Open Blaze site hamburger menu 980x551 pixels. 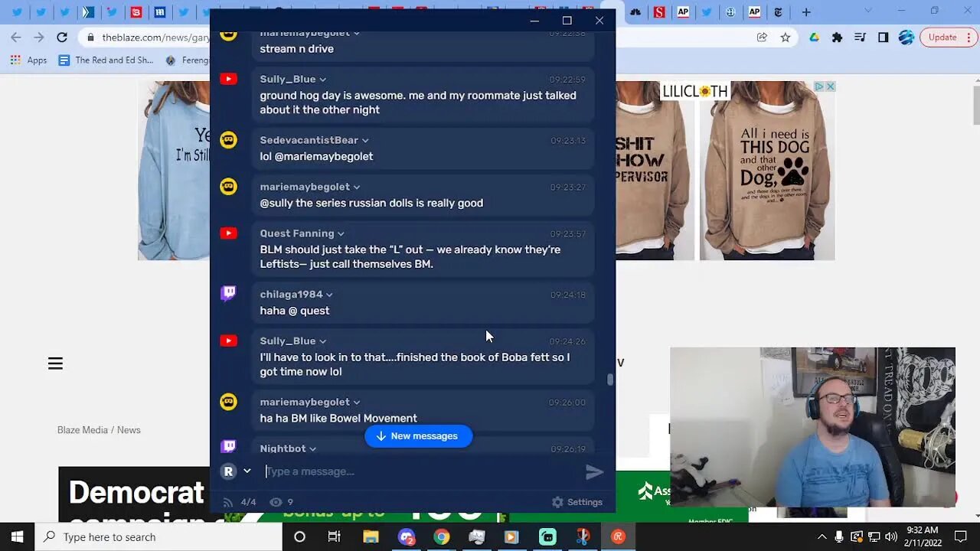tap(55, 364)
